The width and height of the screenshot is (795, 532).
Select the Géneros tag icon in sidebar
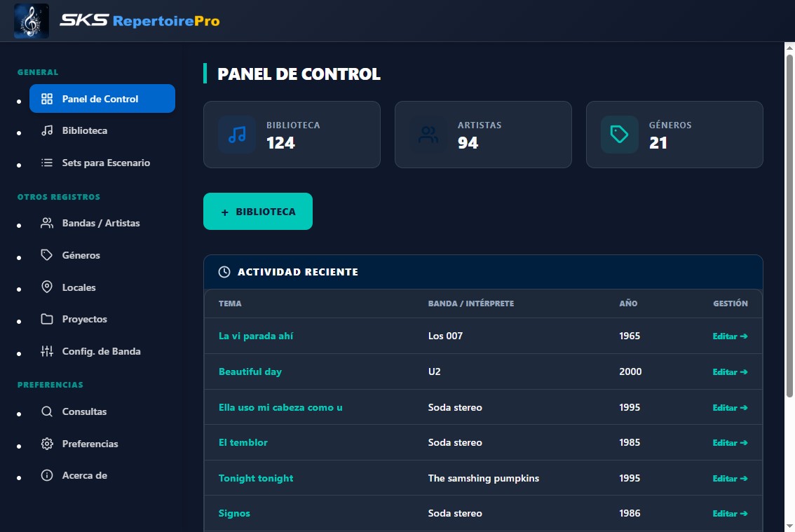pyautogui.click(x=46, y=254)
